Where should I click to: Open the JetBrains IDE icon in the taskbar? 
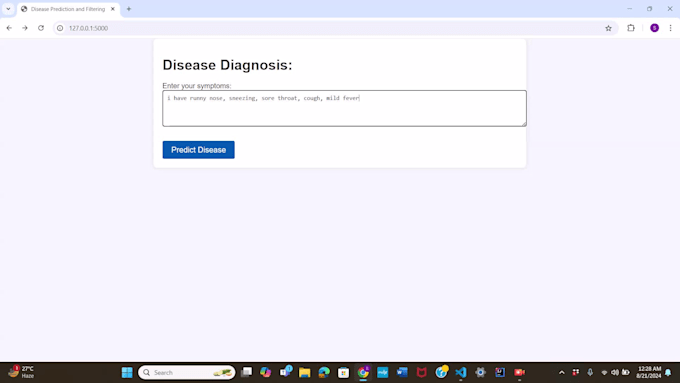(500, 372)
